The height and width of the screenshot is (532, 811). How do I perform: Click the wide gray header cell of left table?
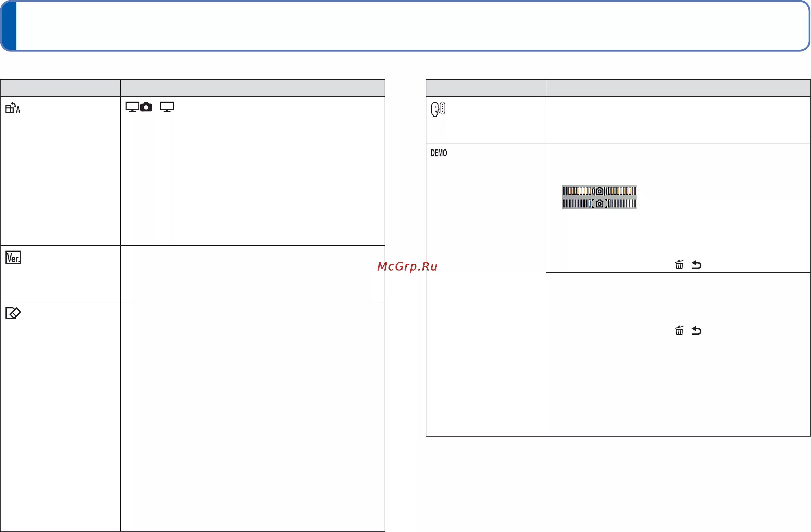coord(253,88)
